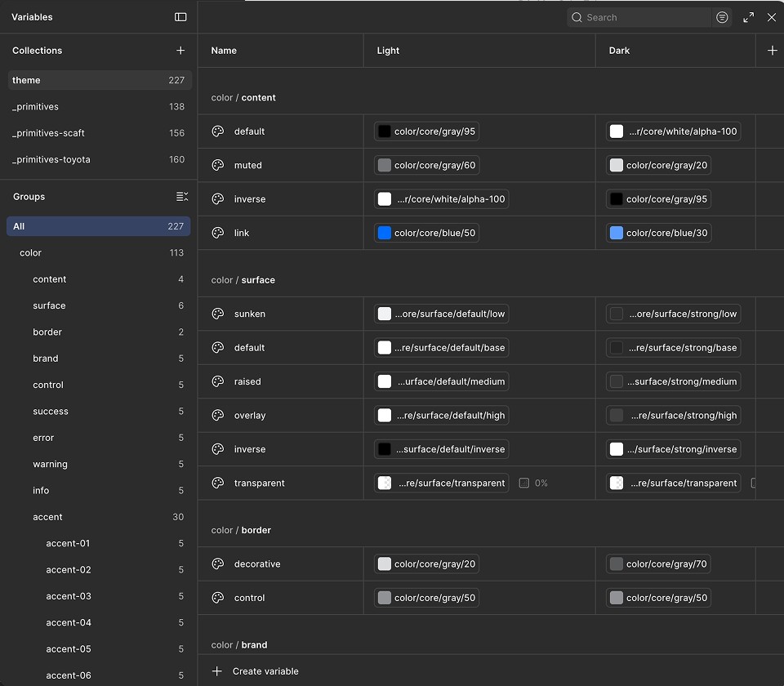Click the palette icon of muted variable
This screenshot has height=686, width=784.
click(x=218, y=165)
